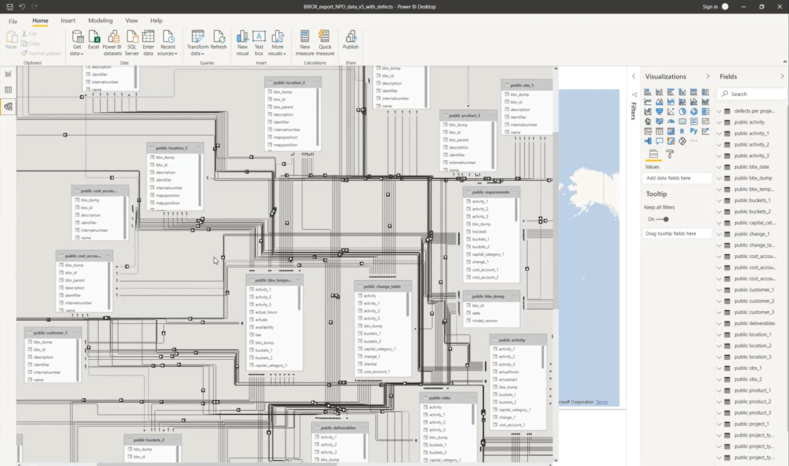789x466 pixels.
Task: Open Power BI datasets
Action: [112, 43]
